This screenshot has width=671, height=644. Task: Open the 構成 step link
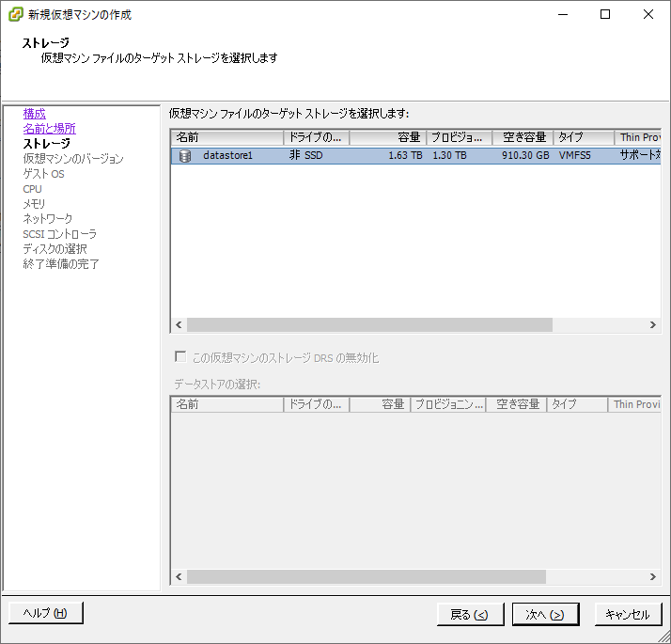pos(34,114)
